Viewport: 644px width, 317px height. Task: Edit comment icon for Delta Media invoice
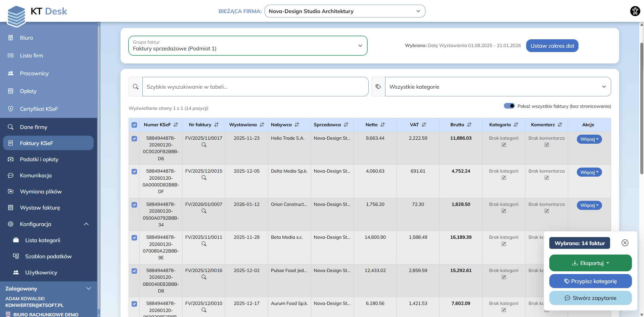[547, 178]
